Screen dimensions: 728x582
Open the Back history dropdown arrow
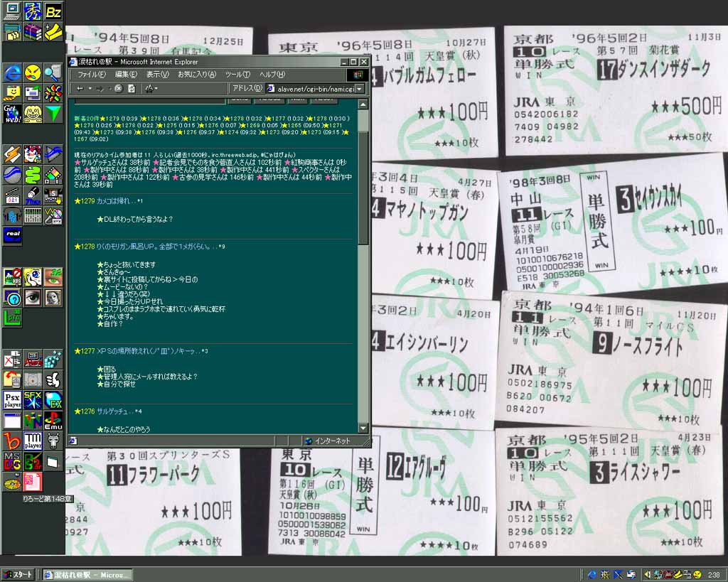point(89,89)
